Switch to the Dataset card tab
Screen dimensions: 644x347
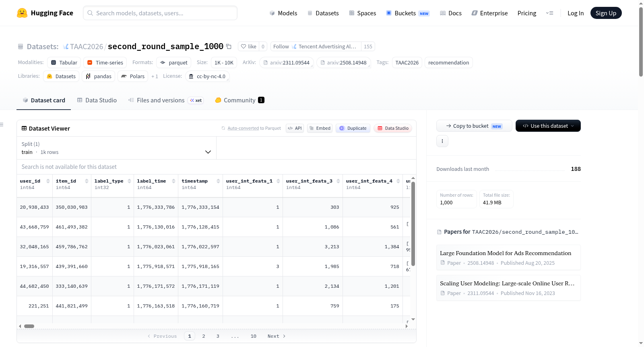(x=43, y=100)
